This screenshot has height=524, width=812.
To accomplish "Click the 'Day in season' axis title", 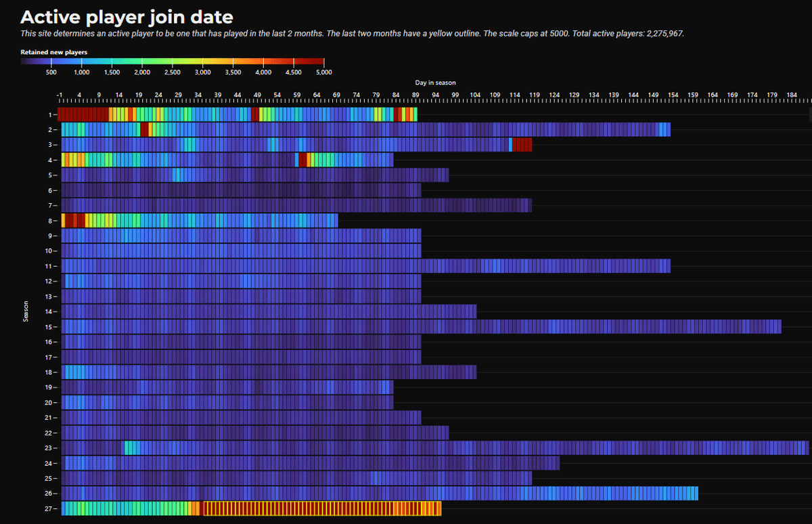I will pyautogui.click(x=435, y=83).
